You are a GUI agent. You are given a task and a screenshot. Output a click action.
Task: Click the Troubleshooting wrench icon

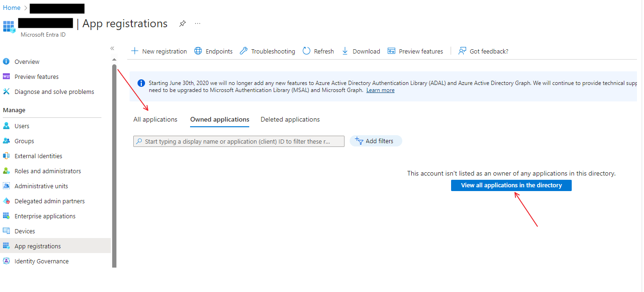click(x=244, y=51)
